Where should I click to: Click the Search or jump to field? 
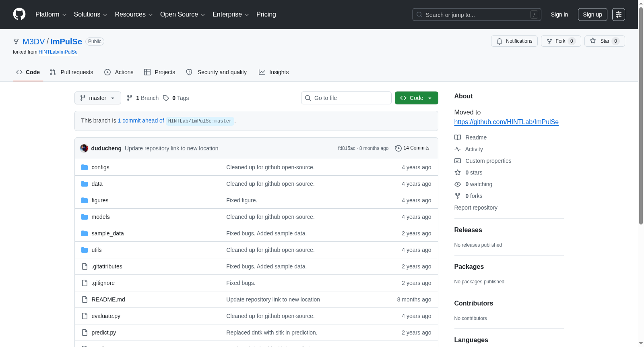point(477,15)
